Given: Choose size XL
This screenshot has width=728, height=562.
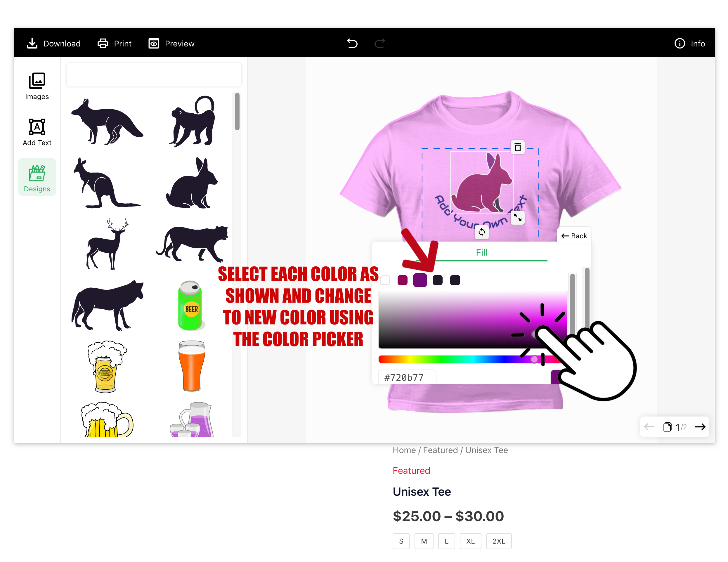Looking at the screenshot, I should [x=470, y=541].
